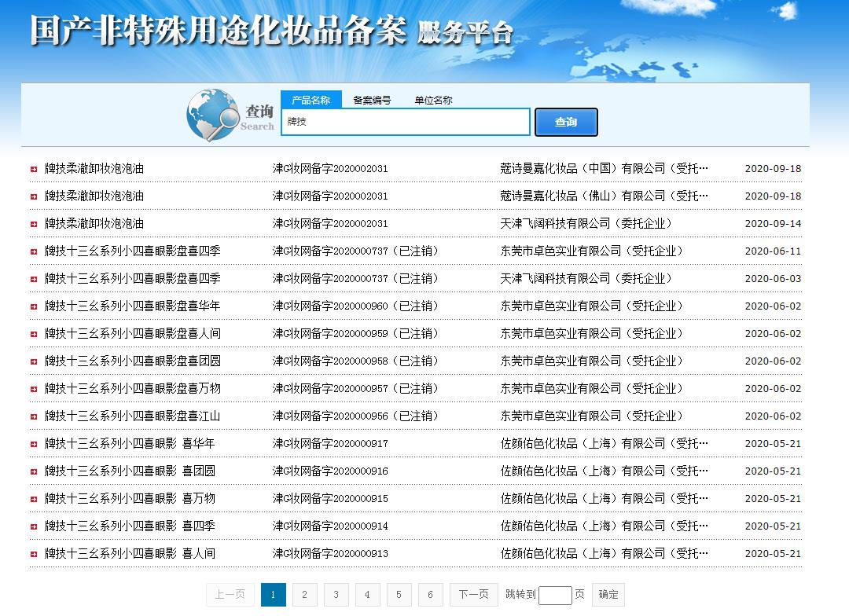The image size is (849, 616).
Task: Click the red bullet icon beside 蔻诗曼嘉（佛山） row
Action: [x=34, y=197]
